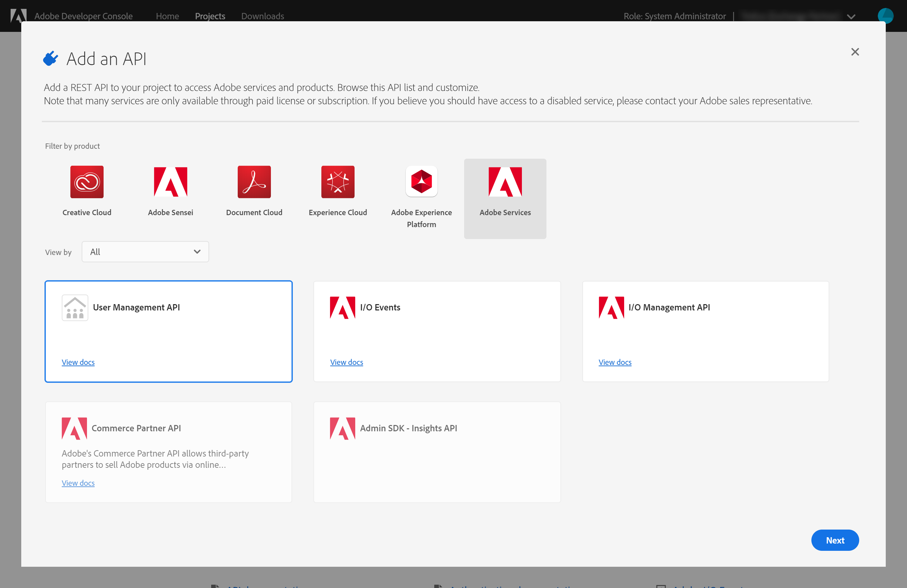Click the Experience Cloud filter label
This screenshot has height=588, width=907.
coord(338,212)
